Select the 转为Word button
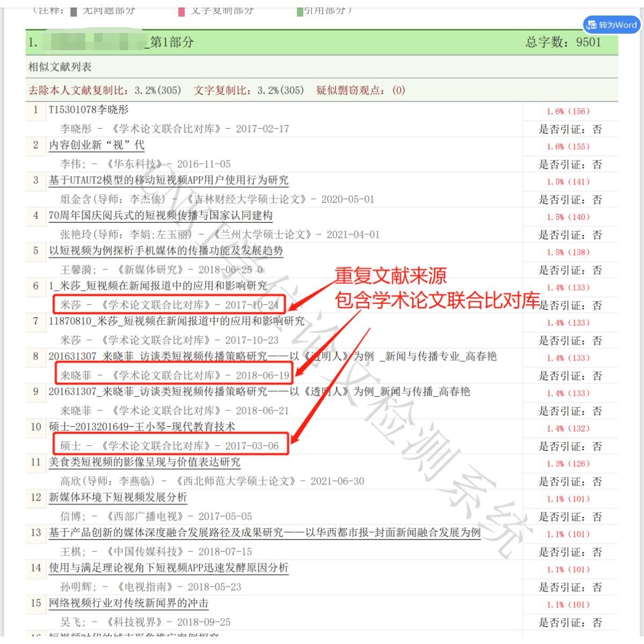644x644 pixels. pos(612,25)
